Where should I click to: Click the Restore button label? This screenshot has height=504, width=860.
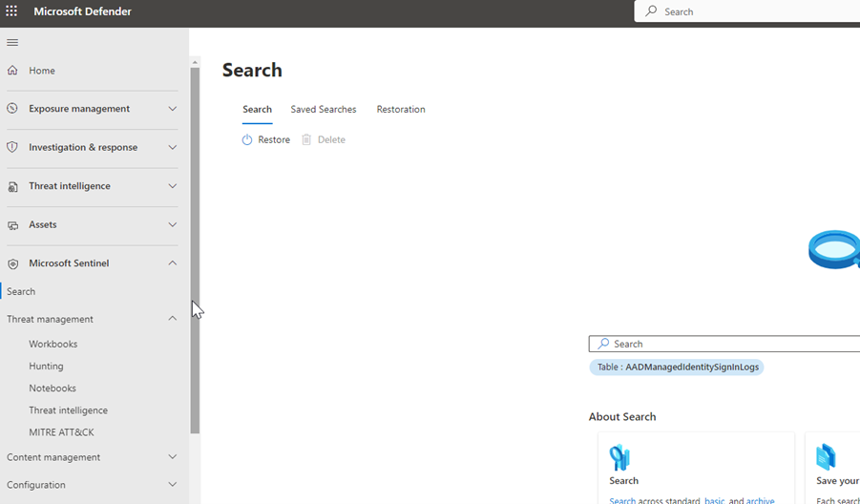click(274, 140)
